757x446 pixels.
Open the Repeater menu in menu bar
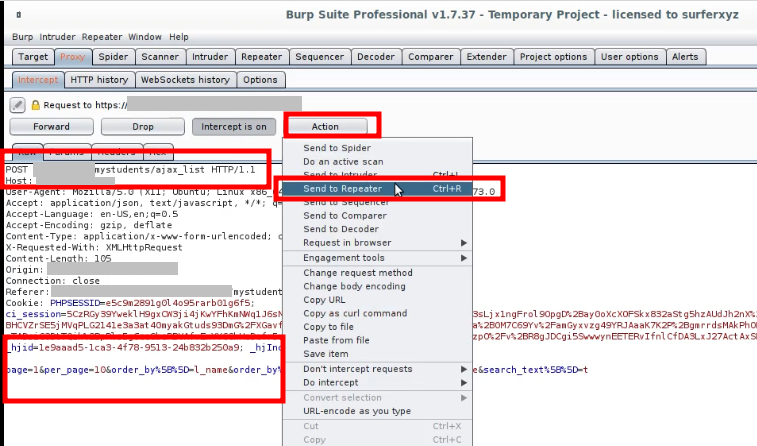[x=101, y=37]
